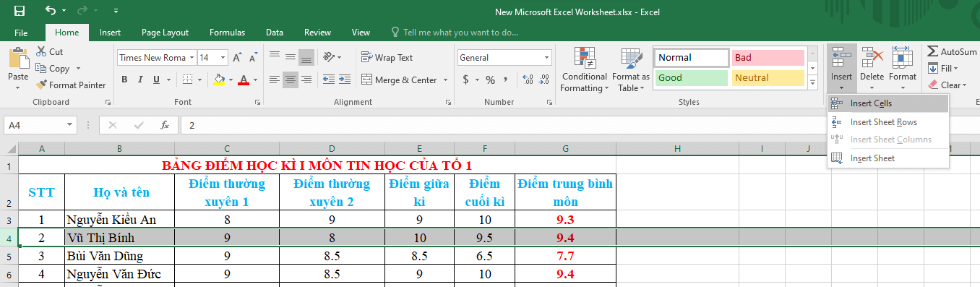Screen dimensions: 980x287
Task: Choose Insert Sheet Rows
Action: pyautogui.click(x=888, y=122)
